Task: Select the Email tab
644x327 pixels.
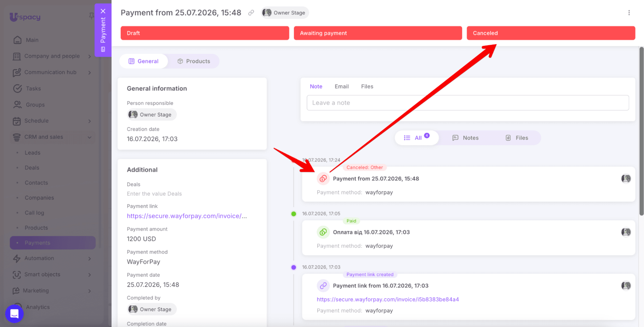Action: coord(342,87)
